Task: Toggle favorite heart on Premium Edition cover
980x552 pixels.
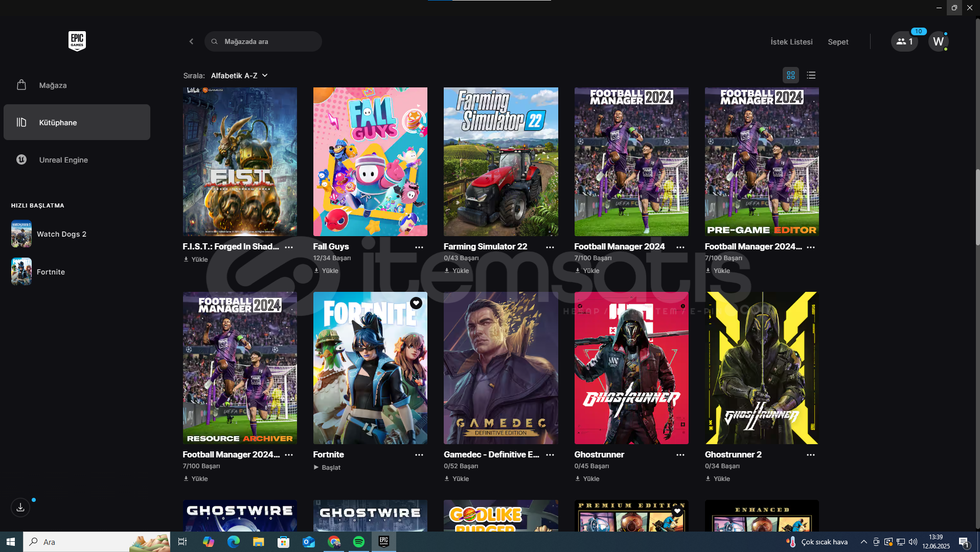Action: pos(677,511)
